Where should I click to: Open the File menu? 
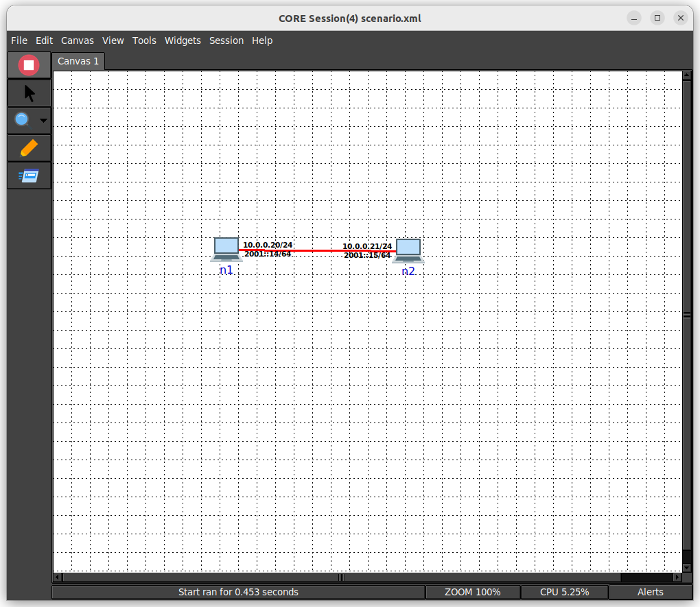pos(19,40)
